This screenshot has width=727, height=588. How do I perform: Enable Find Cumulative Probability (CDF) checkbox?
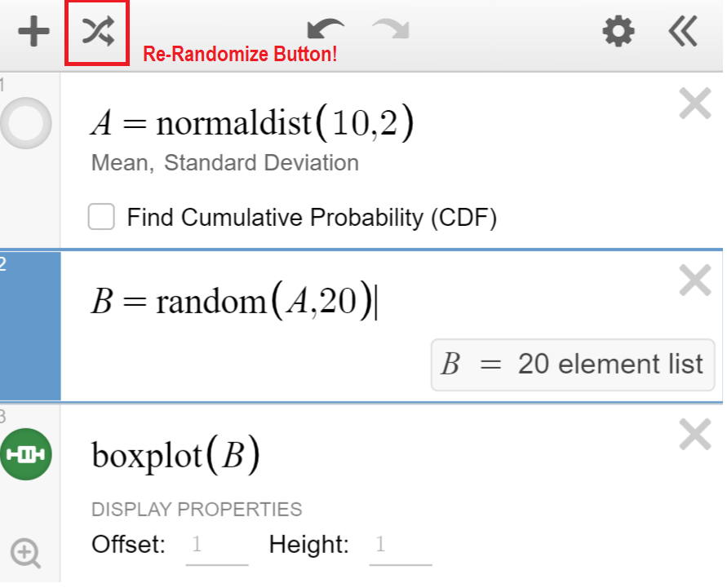click(101, 218)
